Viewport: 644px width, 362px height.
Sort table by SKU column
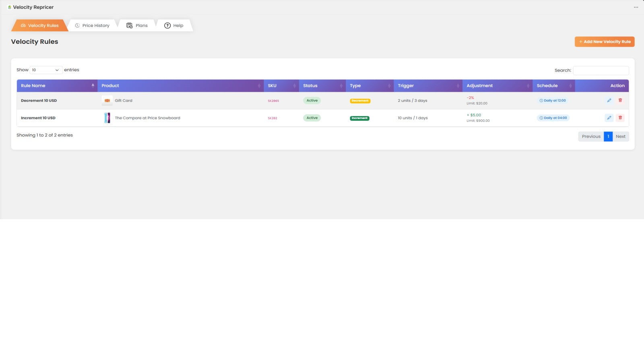[x=281, y=86]
